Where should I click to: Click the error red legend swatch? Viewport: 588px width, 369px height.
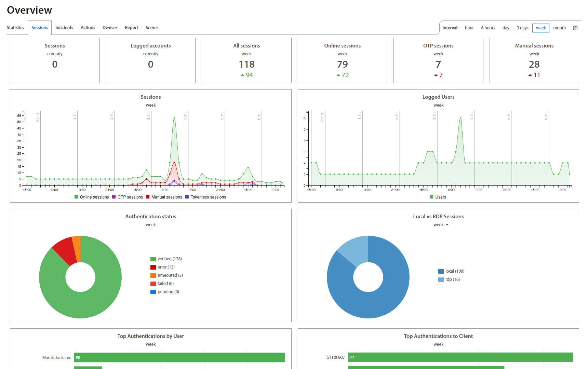[153, 267]
